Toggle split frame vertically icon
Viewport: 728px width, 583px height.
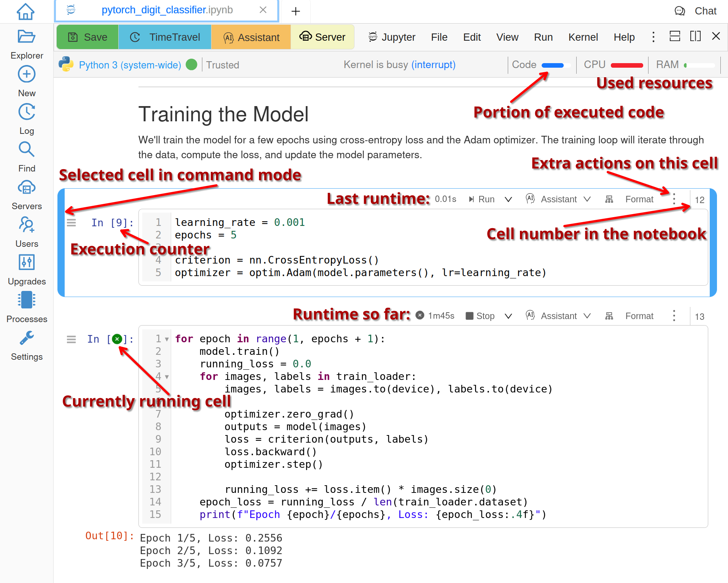point(695,37)
